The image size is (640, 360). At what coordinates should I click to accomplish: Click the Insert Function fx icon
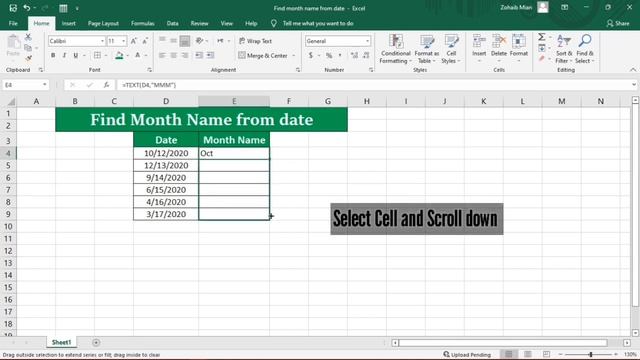point(106,85)
